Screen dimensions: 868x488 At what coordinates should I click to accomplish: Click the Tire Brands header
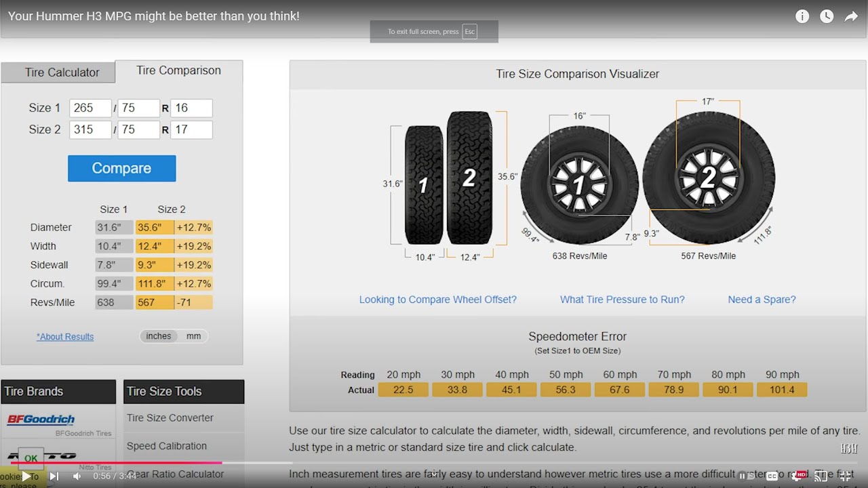(x=58, y=391)
